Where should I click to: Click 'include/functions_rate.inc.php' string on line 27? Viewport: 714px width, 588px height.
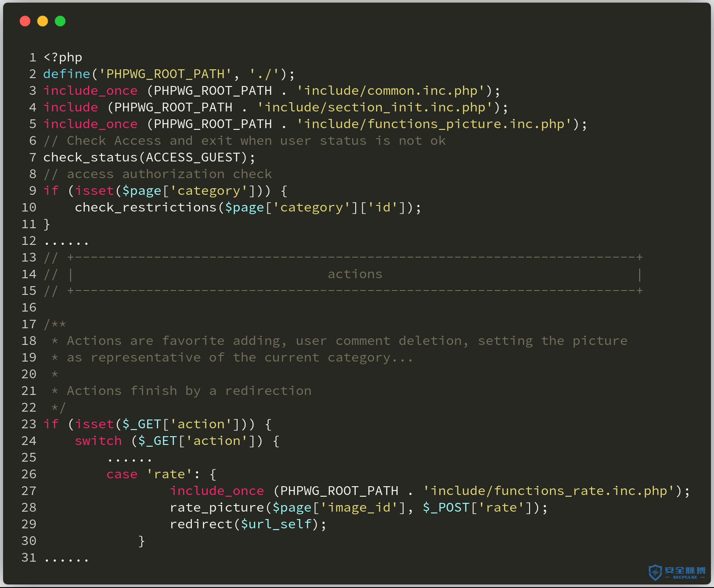[x=549, y=491]
